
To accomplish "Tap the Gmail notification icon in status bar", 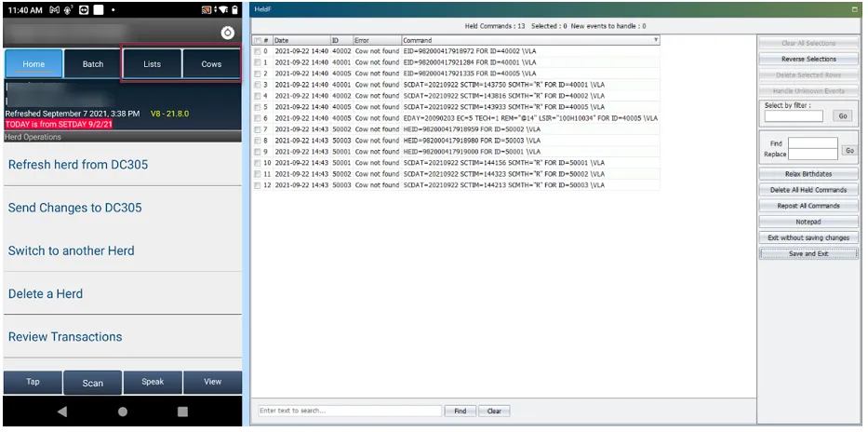I will 54,9.
